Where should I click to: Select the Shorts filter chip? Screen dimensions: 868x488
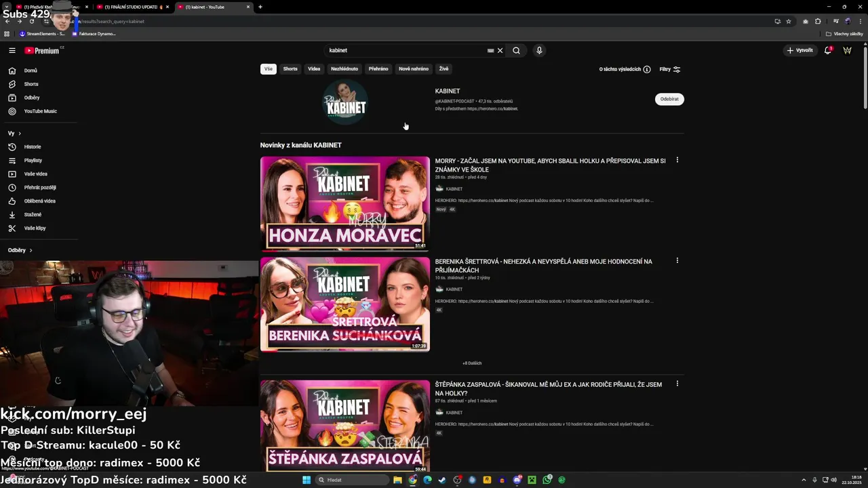pos(290,69)
